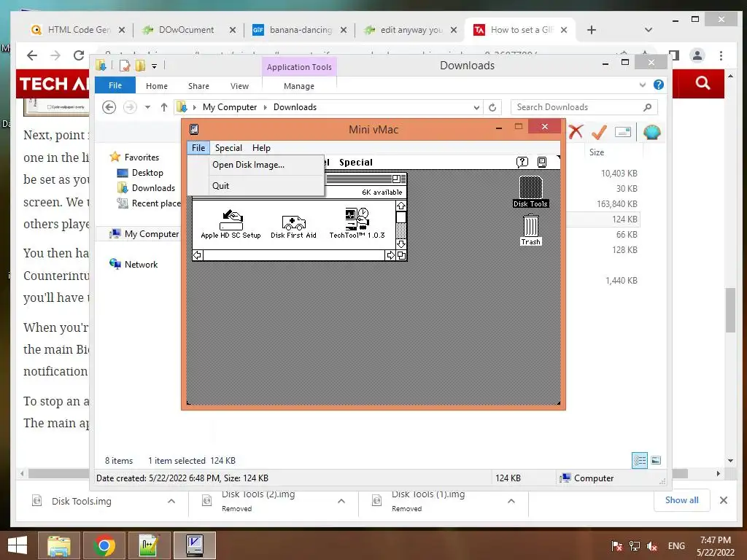Choose Quit from Mini vMac File menu
This screenshot has height=560, width=747.
point(220,186)
